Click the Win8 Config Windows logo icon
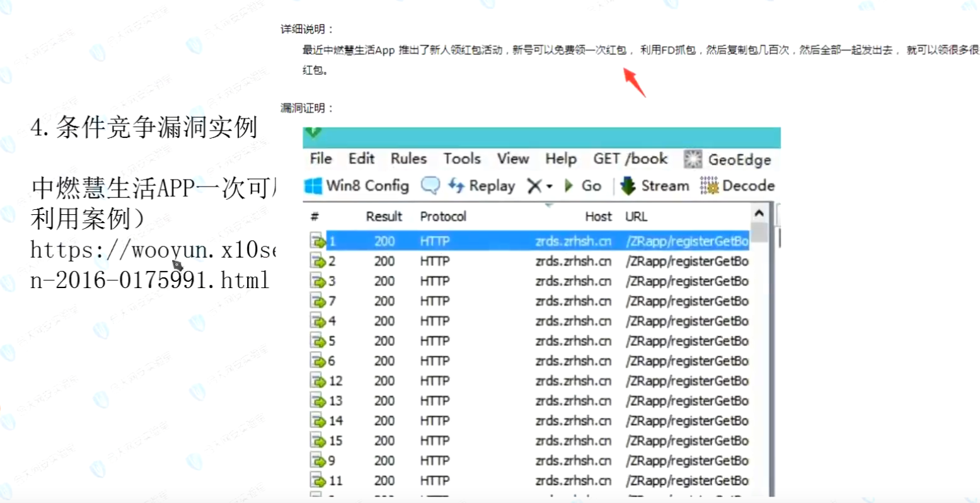This screenshot has height=503, width=980. tap(313, 186)
